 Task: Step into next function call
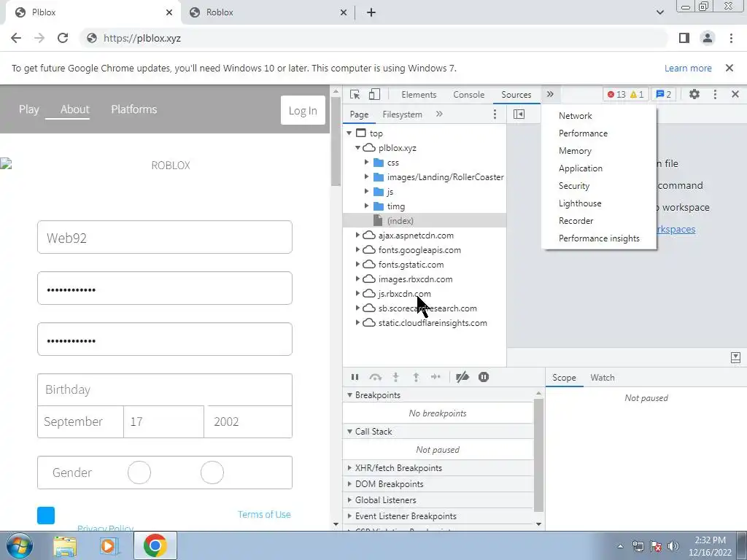(x=395, y=377)
